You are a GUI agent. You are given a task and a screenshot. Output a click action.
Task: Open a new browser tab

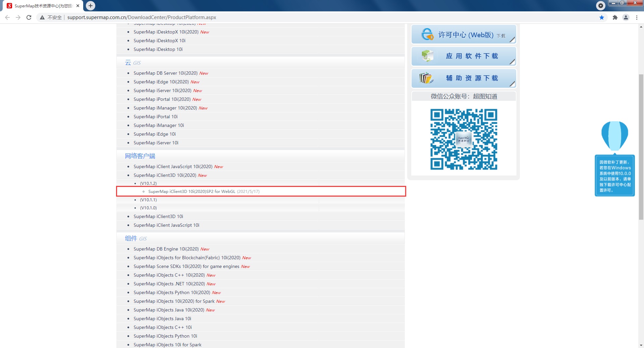point(91,6)
